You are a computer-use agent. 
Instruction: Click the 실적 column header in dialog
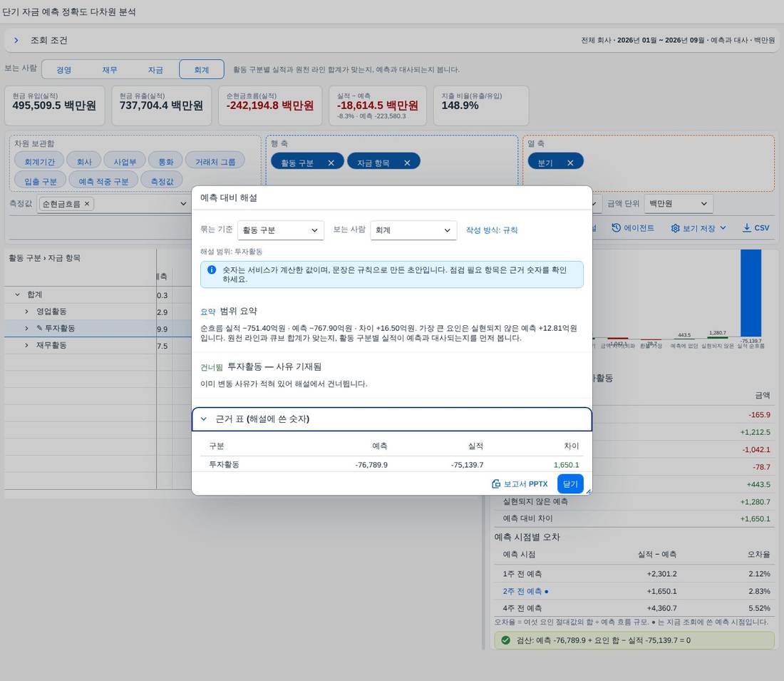click(x=475, y=446)
